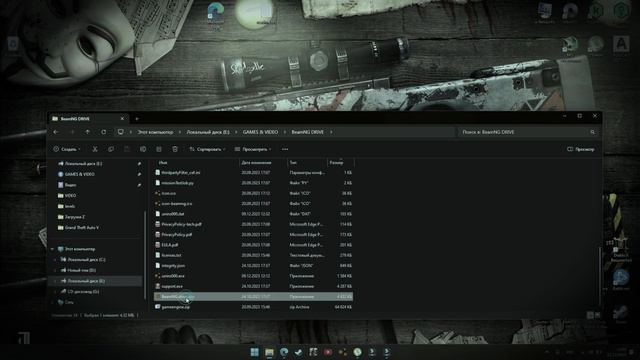Image resolution: width=640 pixels, height=360 pixels.
Task: Go to Локальный диск (E:) breadcrumb
Action: [x=208, y=132]
